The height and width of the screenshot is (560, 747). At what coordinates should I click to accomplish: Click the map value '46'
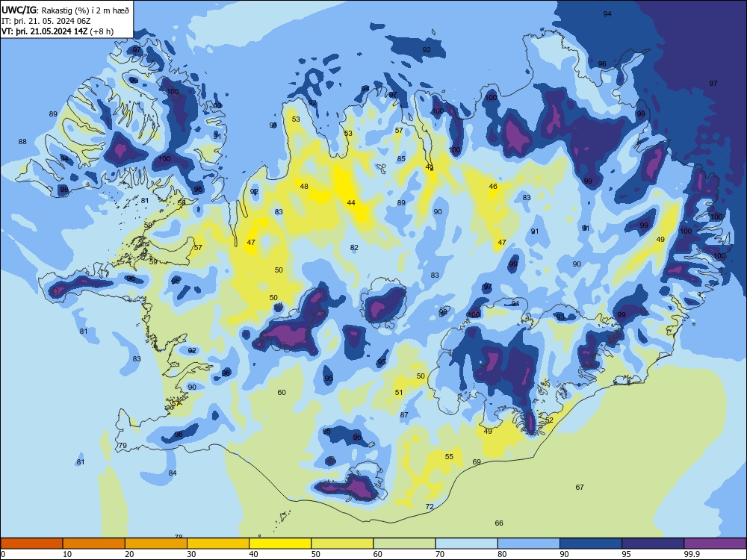(493, 186)
